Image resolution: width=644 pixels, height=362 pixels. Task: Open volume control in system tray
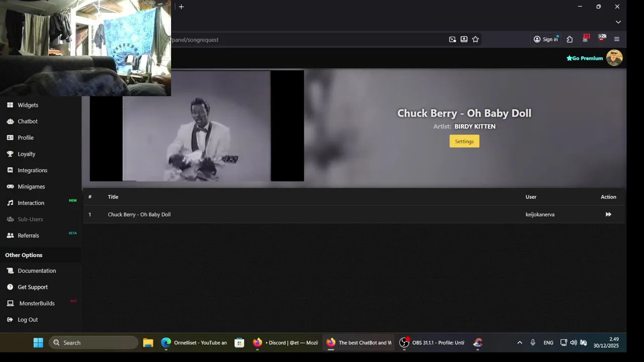point(574,343)
